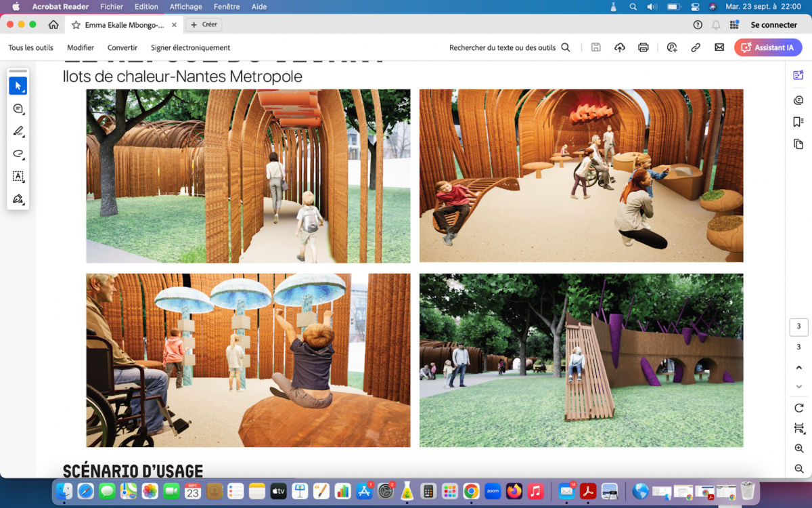The height and width of the screenshot is (508, 812).
Task: Select the Highlight text tool
Action: pos(18,131)
